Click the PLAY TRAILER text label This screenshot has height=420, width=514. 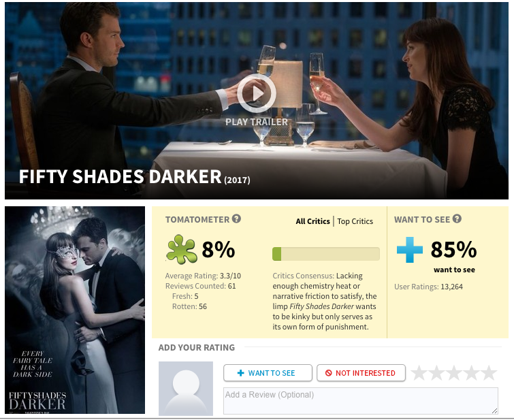(257, 122)
